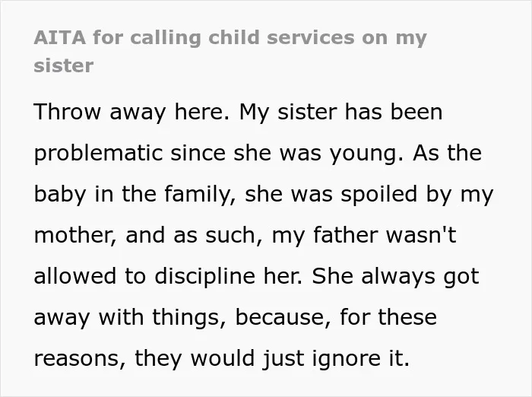Click the words 'for these' ending a line
This screenshot has height=397, width=532.
(x=388, y=317)
